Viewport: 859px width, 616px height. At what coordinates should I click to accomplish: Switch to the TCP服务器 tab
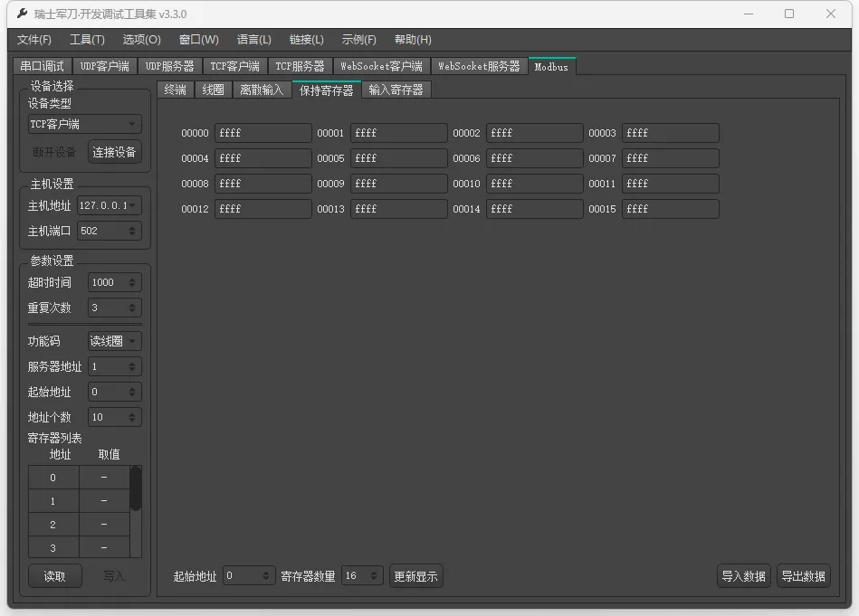(x=300, y=66)
